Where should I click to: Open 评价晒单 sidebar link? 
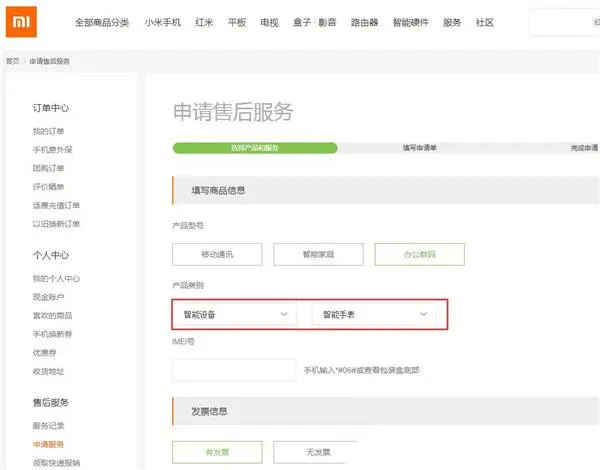[48, 187]
